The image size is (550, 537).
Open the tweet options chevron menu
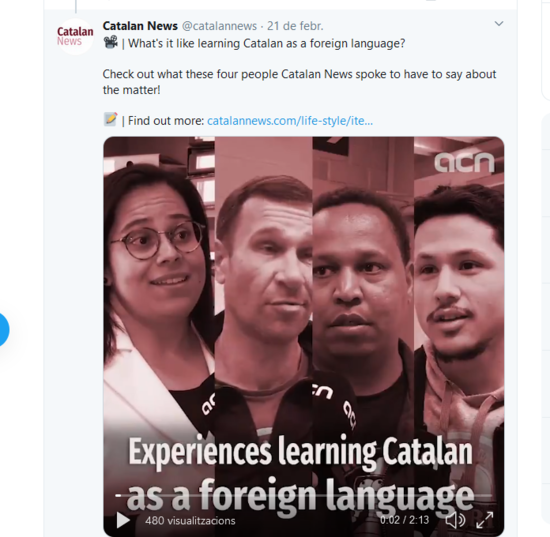tap(499, 24)
